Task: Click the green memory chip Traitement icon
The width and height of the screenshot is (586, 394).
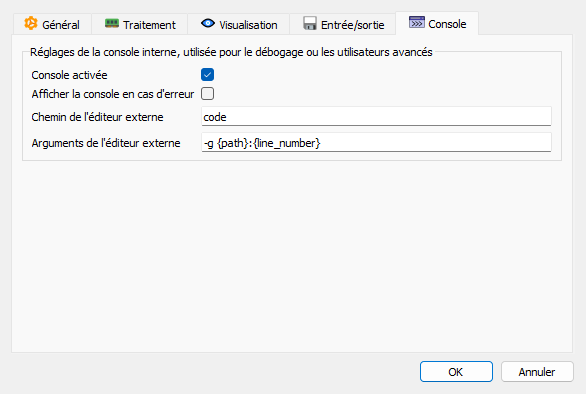Action: (x=112, y=23)
